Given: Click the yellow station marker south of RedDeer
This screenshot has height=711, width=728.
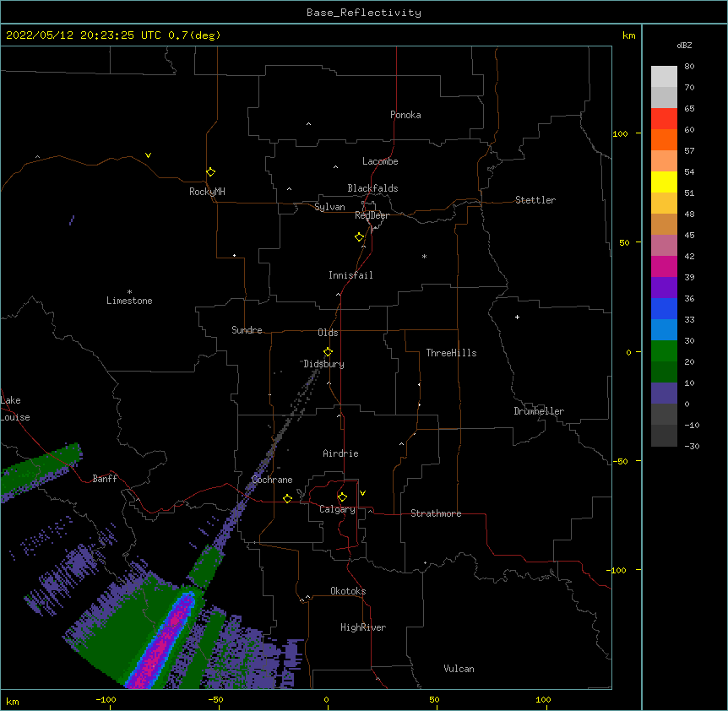Looking at the screenshot, I should pyautogui.click(x=360, y=237).
